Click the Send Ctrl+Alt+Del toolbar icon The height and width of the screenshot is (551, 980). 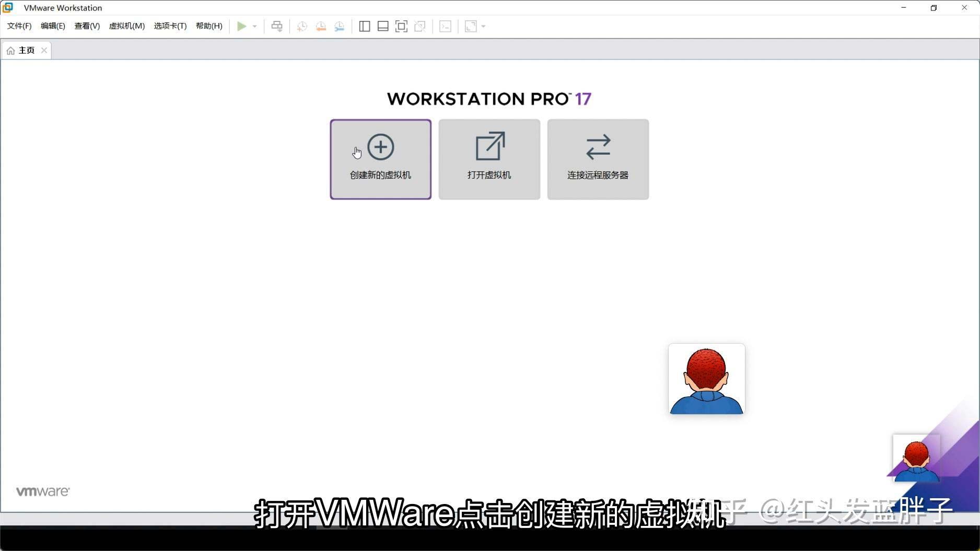(x=277, y=26)
